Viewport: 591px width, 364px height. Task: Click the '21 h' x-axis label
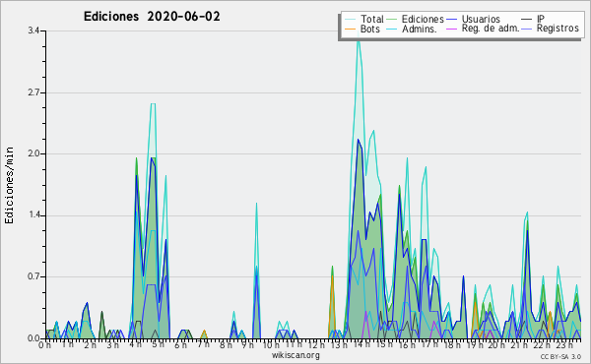pos(519,344)
